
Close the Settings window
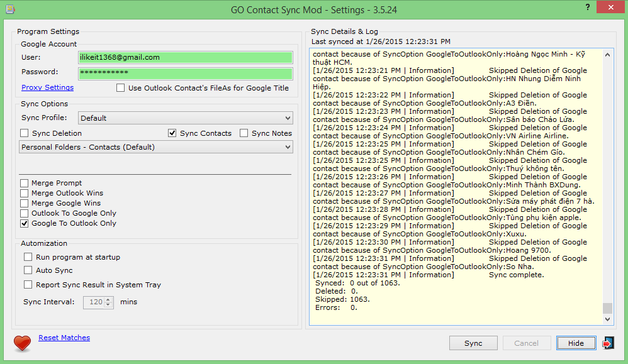(610, 7)
